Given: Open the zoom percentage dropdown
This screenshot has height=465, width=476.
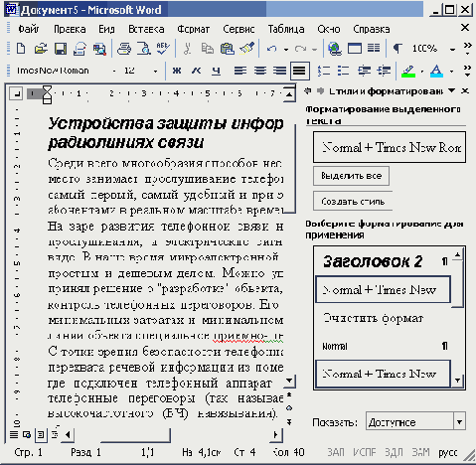Looking at the screenshot, I should (x=452, y=50).
